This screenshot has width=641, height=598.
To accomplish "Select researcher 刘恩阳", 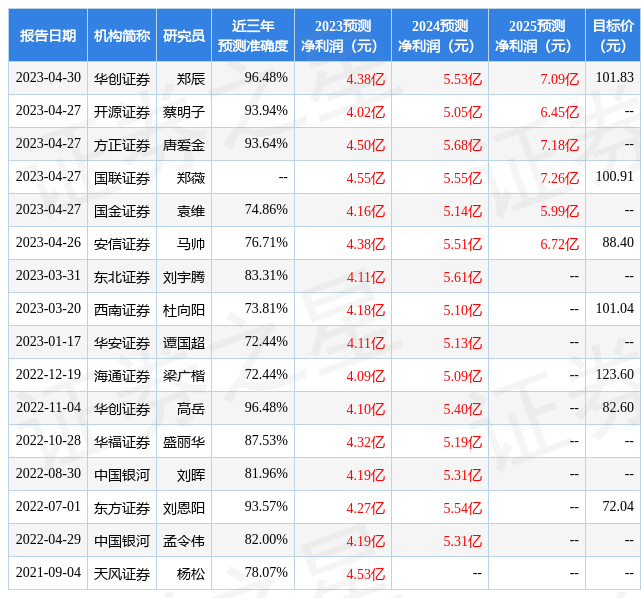I will point(184,508).
